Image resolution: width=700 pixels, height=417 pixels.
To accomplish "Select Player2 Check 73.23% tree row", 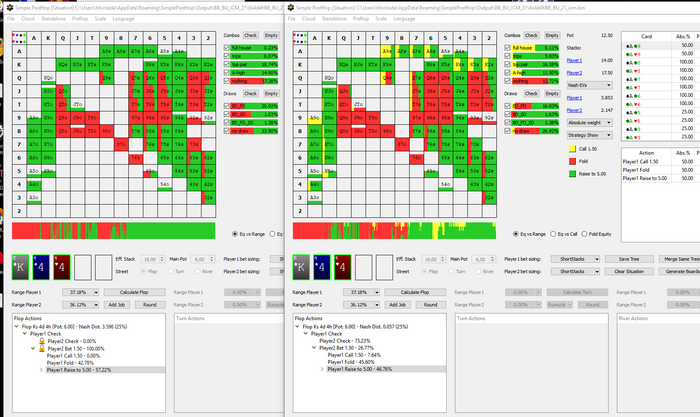I will click(344, 341).
